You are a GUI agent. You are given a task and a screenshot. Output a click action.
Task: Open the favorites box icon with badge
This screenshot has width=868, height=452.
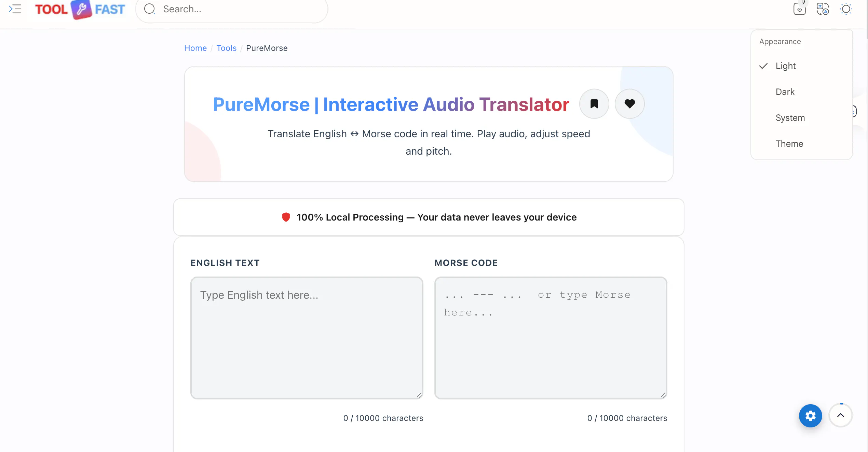[x=799, y=9]
